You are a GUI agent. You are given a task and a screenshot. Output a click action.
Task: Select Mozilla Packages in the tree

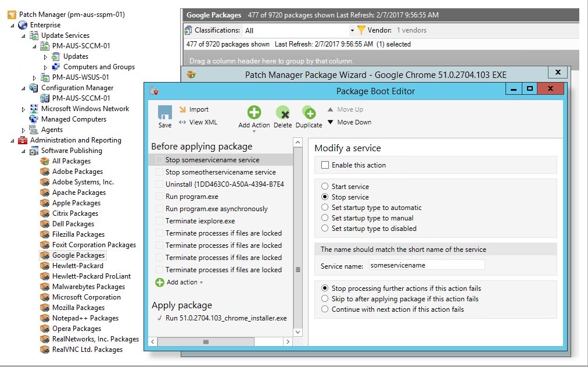click(78, 307)
